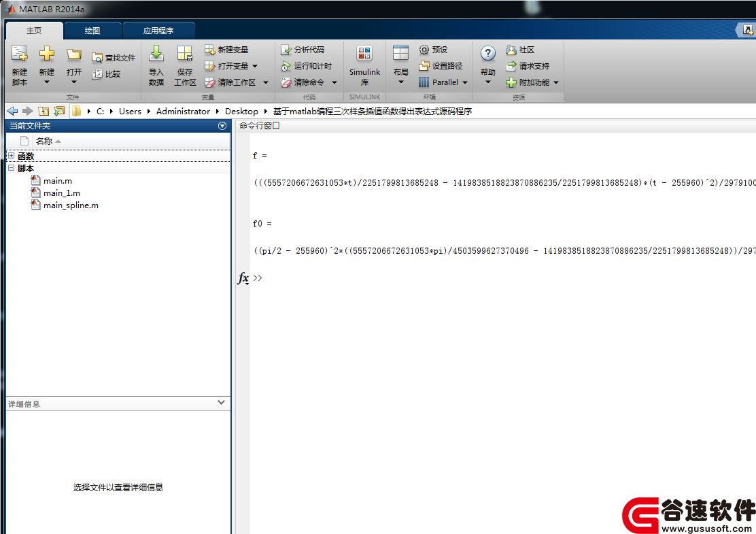Click Import Data (导入数据) icon

(x=156, y=53)
